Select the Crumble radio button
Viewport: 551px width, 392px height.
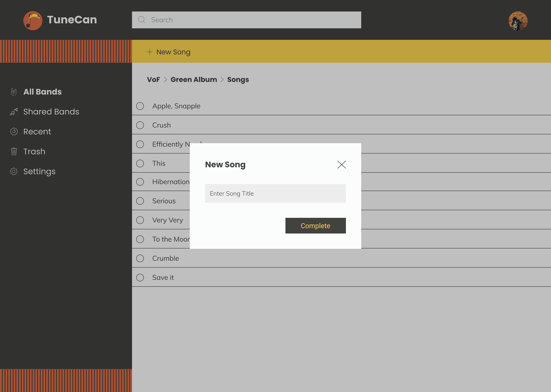click(140, 258)
